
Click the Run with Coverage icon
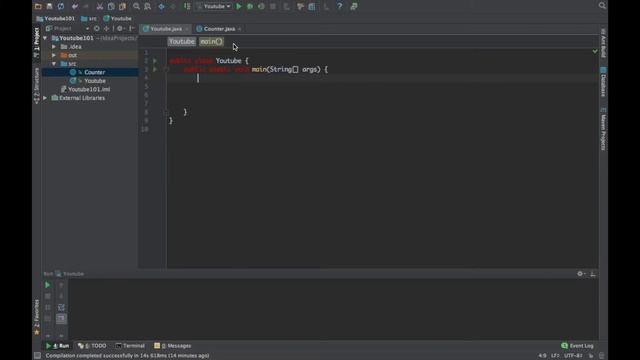261,6
